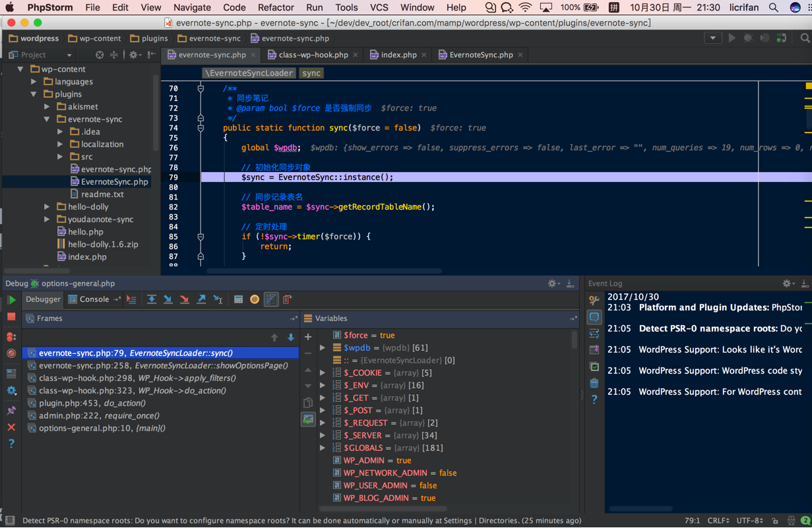Click the Step Over debugger icon

152,300
